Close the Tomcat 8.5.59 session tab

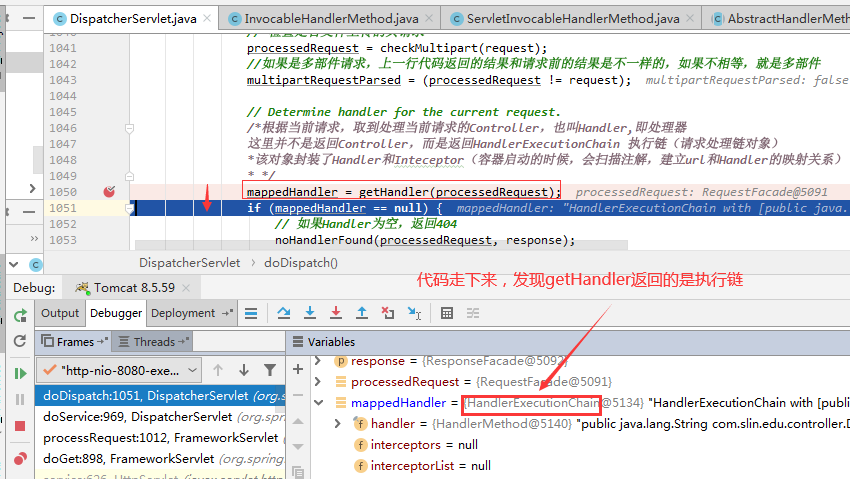(186, 288)
